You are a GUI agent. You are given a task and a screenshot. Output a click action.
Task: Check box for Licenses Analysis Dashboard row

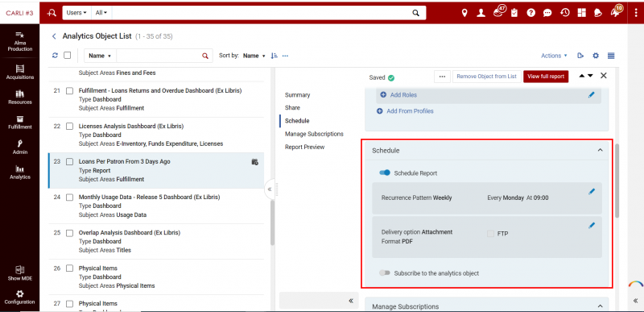tap(69, 127)
